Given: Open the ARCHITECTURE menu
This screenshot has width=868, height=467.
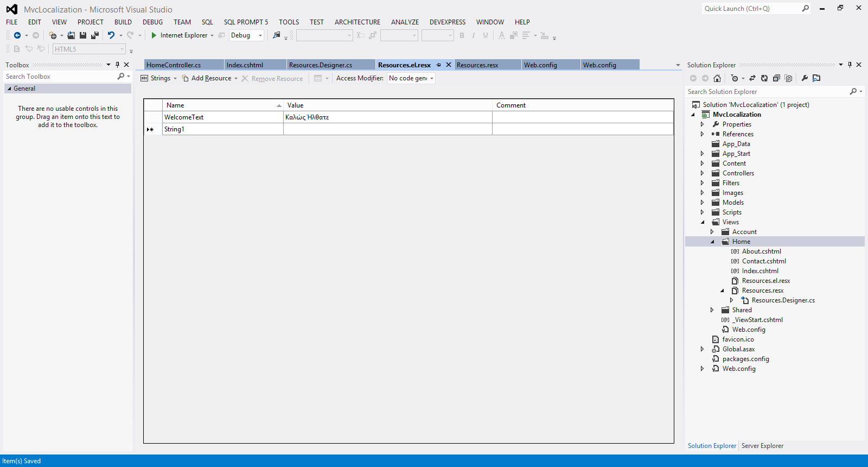Looking at the screenshot, I should tap(358, 22).
